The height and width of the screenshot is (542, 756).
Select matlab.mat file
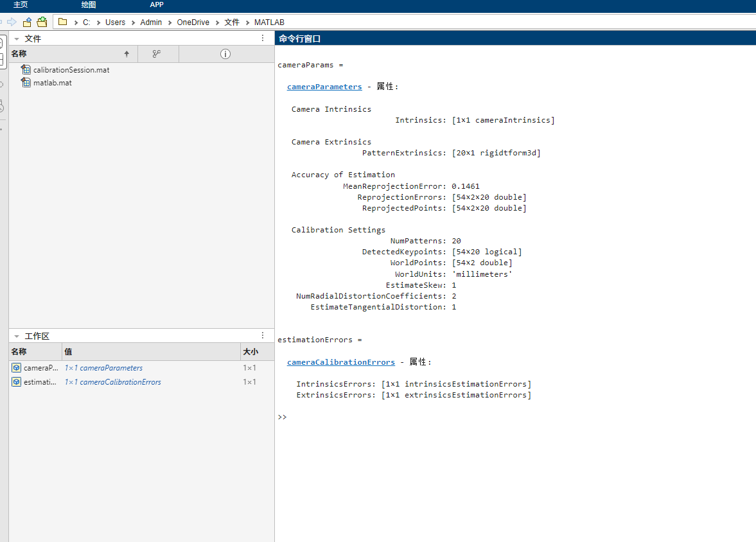coord(53,83)
